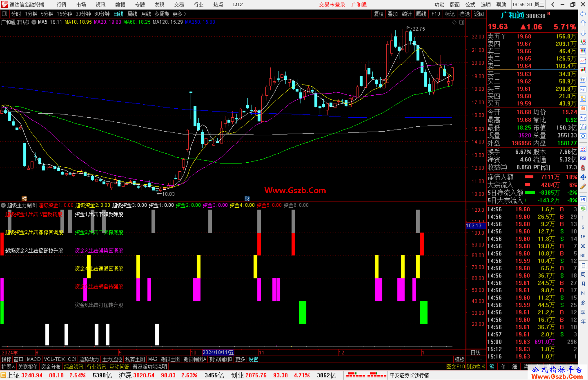Switch to the 60分钟 period tab
588x380 pixels.
coord(102,14)
